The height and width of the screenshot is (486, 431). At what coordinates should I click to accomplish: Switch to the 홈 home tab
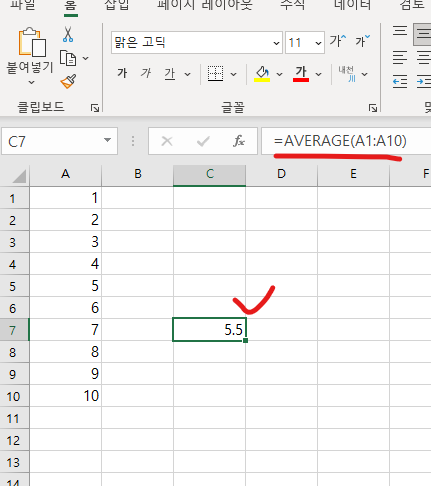(x=71, y=5)
